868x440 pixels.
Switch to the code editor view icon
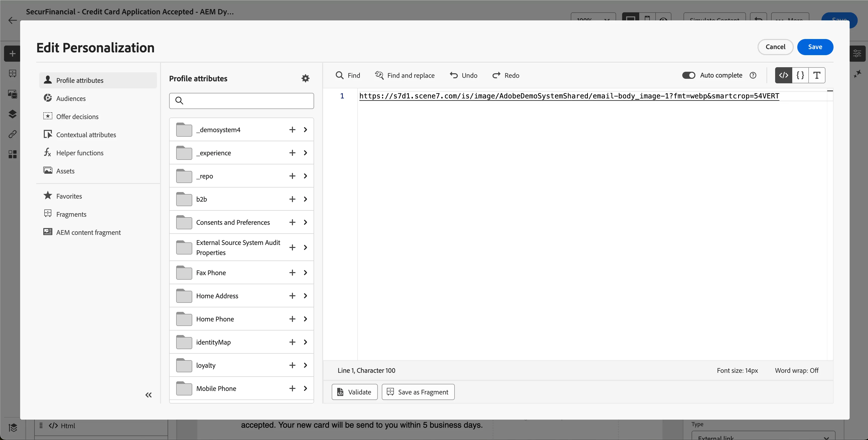click(783, 75)
